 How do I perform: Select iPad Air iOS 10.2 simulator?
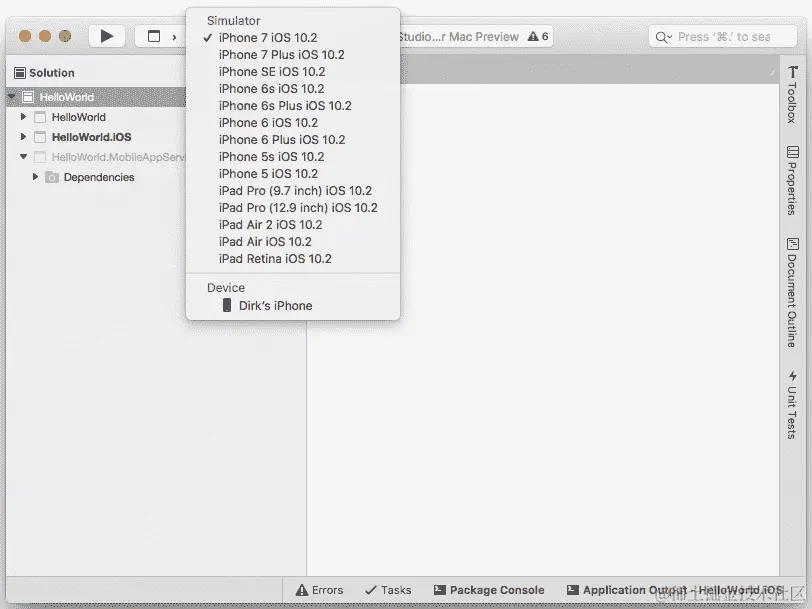[x=293, y=242]
